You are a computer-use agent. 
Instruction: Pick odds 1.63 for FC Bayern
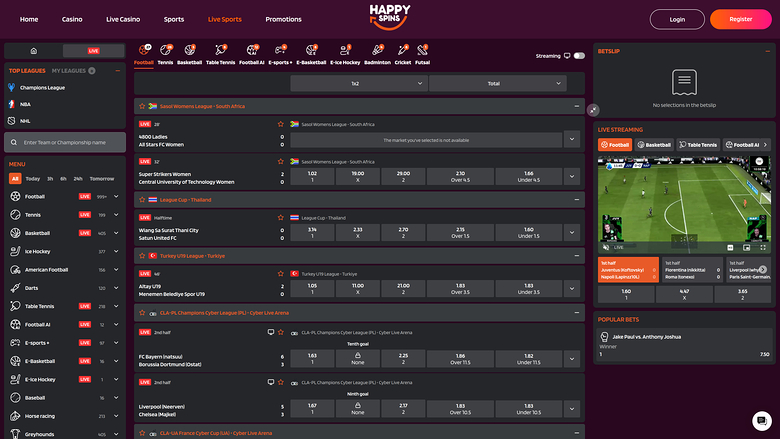(x=312, y=358)
